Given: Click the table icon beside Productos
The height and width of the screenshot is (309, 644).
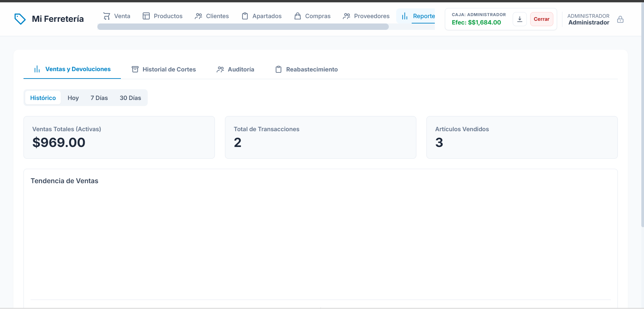Looking at the screenshot, I should tap(146, 16).
